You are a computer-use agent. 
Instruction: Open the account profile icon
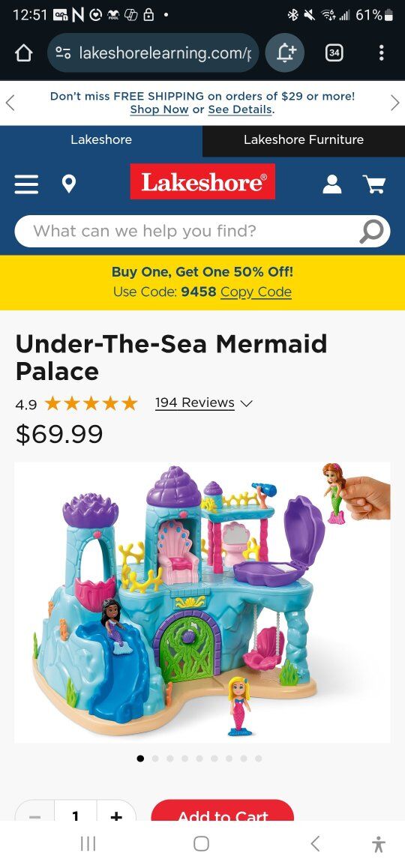331,184
